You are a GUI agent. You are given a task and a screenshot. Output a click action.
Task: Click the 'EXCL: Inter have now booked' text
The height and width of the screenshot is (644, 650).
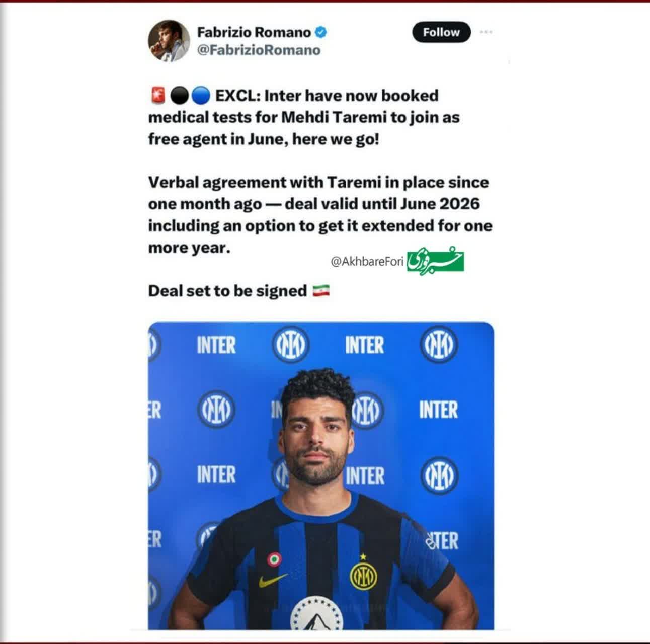tap(327, 95)
